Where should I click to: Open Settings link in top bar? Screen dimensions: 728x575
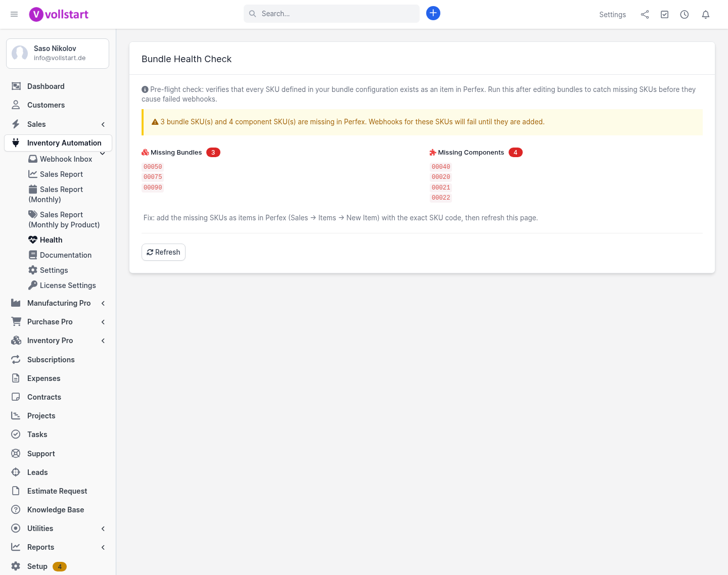tap(612, 15)
